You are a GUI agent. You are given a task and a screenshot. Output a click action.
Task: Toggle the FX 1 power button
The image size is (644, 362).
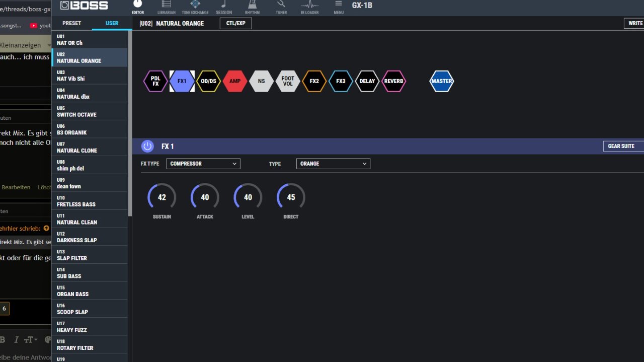coord(147,147)
